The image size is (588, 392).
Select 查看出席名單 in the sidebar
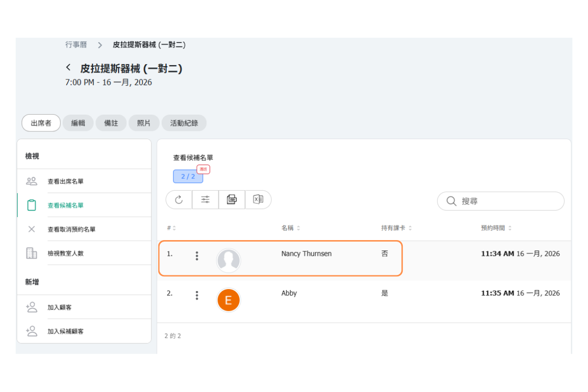66,181
